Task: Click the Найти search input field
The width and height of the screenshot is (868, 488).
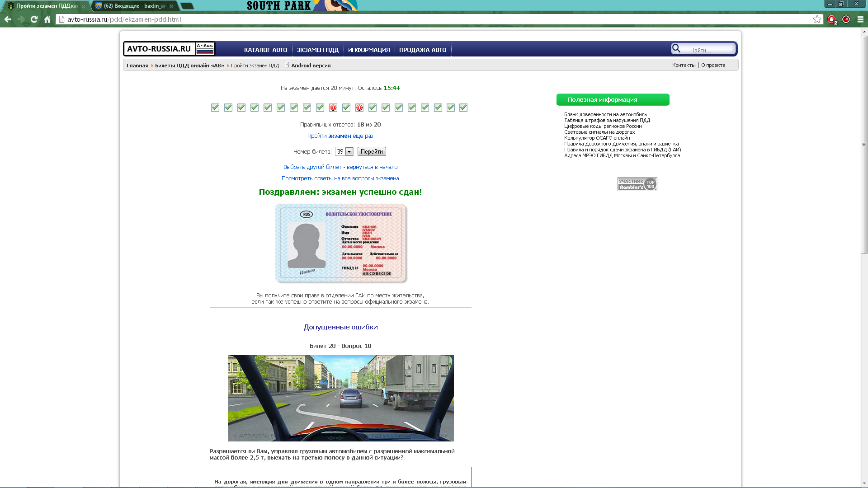Action: [708, 50]
